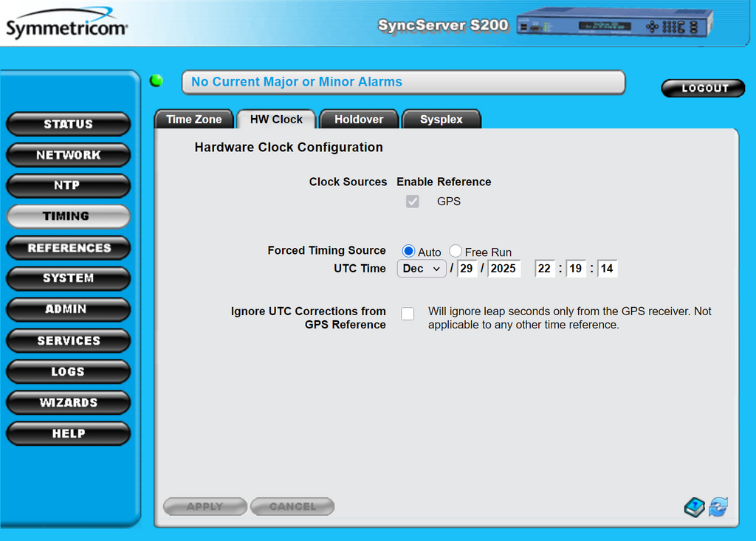Click the refresh page icon
This screenshot has width=756, height=541.
(718, 507)
